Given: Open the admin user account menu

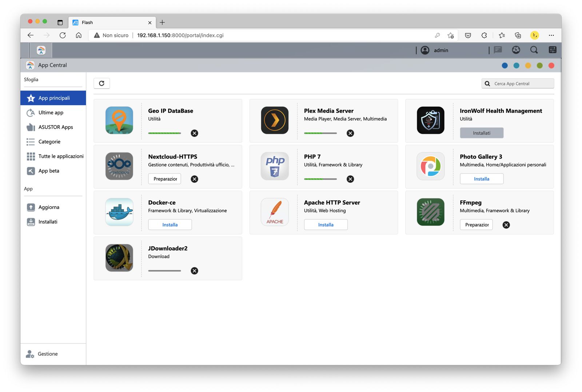Looking at the screenshot, I should coord(435,50).
